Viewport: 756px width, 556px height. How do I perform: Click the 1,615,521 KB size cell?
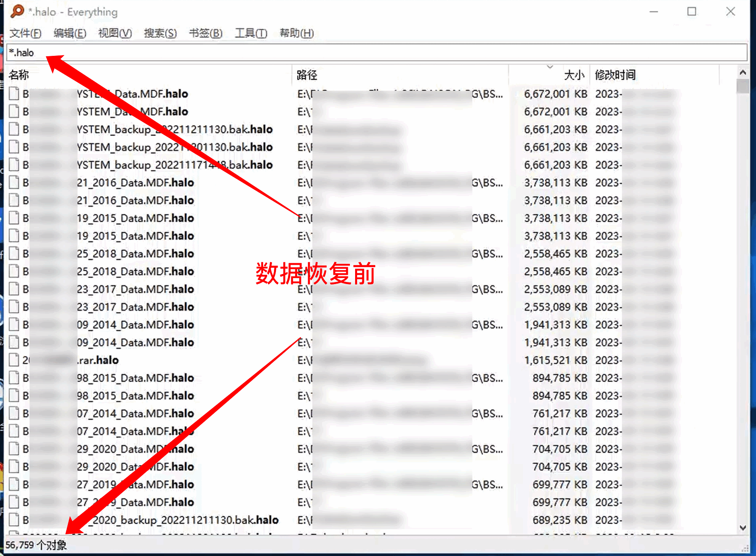(x=556, y=360)
